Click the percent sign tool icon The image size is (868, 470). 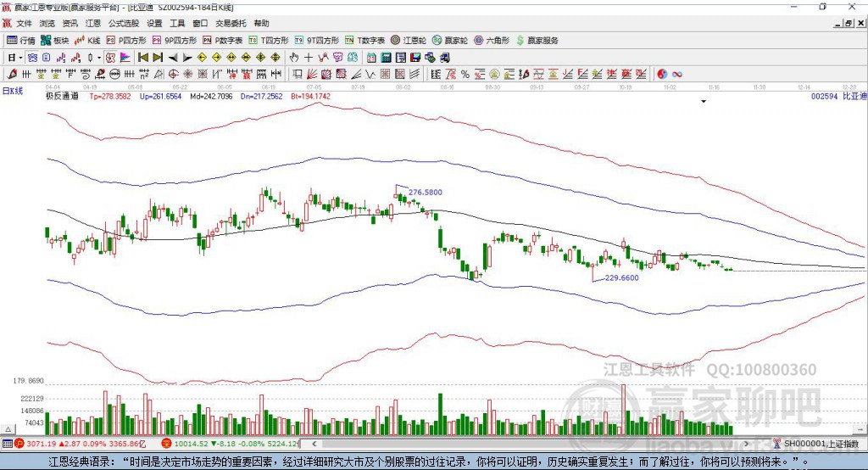point(465,74)
